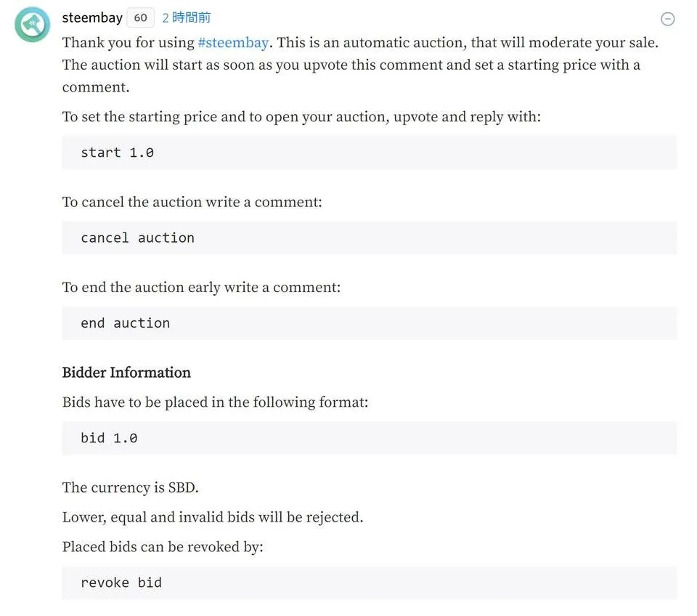Screen dimensions: 697x616
Task: Open the steembay username profile
Action: 92,17
